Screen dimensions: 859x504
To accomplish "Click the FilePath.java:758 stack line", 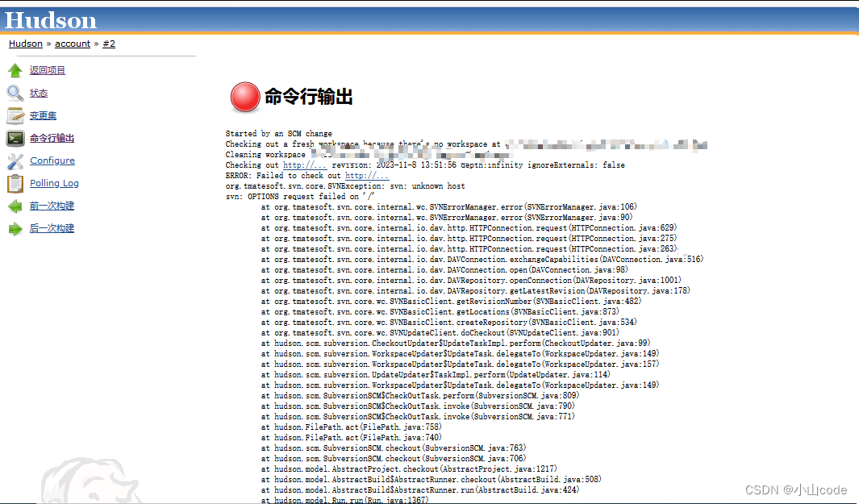I will [x=351, y=427].
